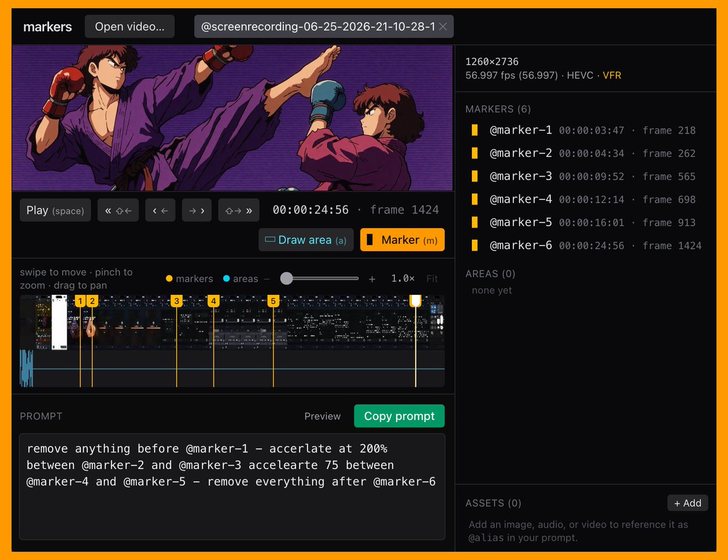The width and height of the screenshot is (728, 560).
Task: Select timeline marker 3
Action: (177, 301)
